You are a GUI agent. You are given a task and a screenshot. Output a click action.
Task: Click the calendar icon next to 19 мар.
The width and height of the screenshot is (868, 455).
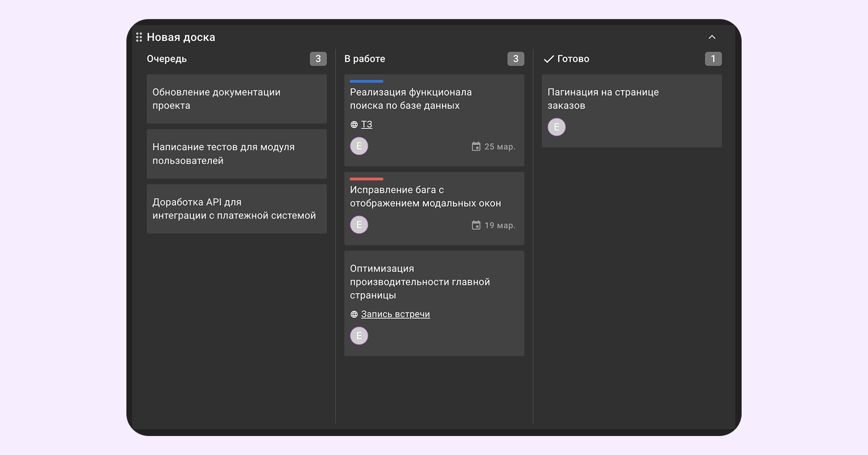[476, 225]
